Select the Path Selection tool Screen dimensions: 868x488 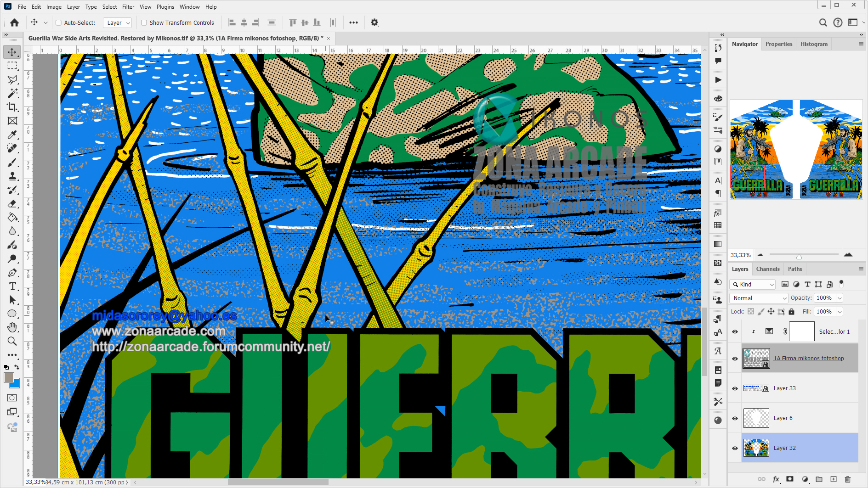12,300
